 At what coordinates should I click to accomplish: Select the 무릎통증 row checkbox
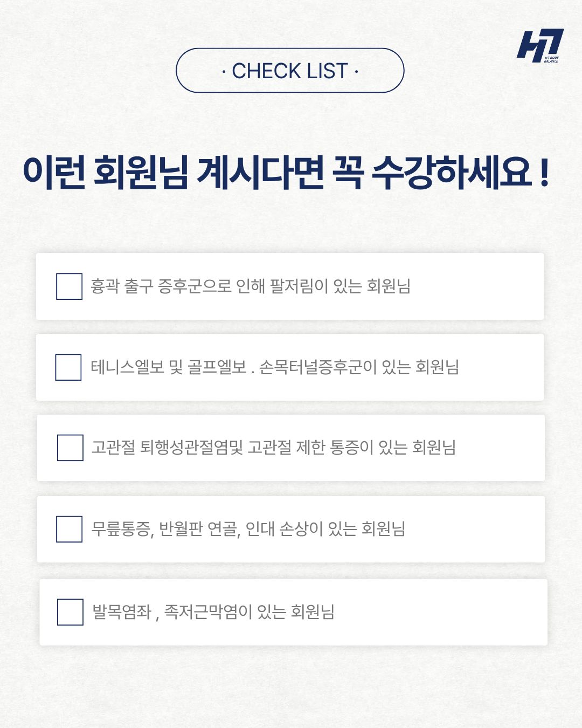pos(69,529)
